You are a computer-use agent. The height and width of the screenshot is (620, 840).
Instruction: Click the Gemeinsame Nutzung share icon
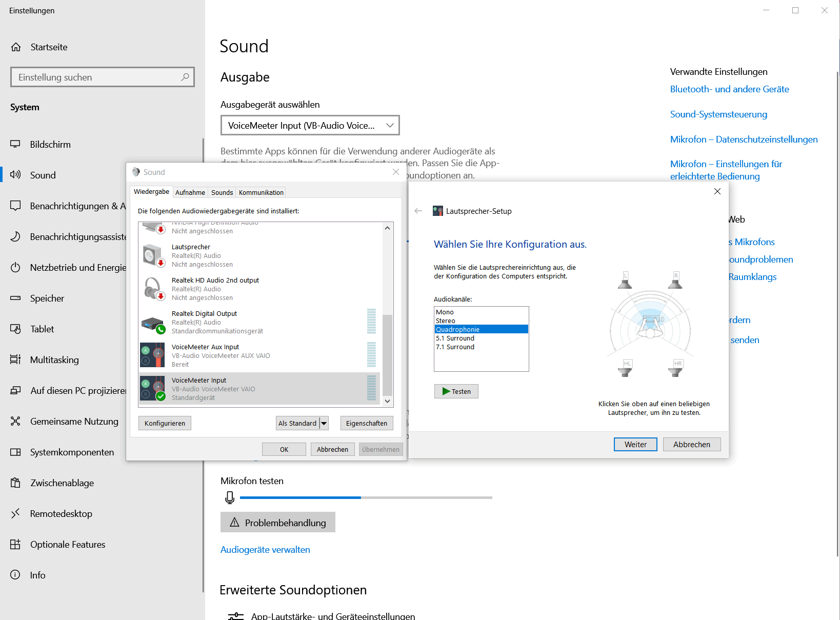[x=15, y=421]
